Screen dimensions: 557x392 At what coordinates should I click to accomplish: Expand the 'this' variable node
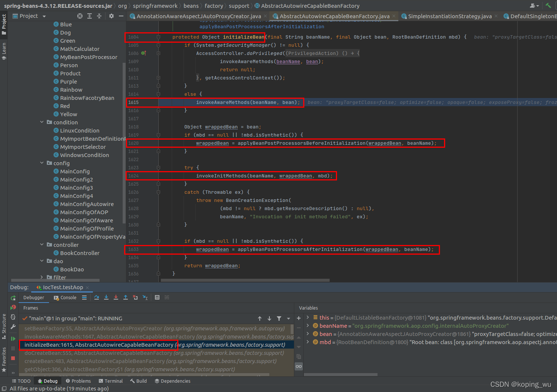click(x=308, y=317)
